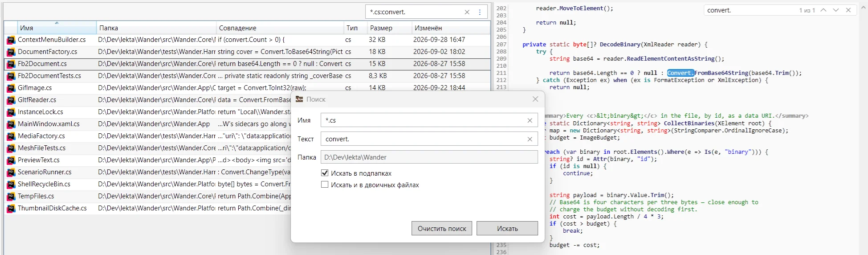Screen dimensions: 868x255
Task: Select the MainWindow.xaml.cs file name
Action: 49,124
